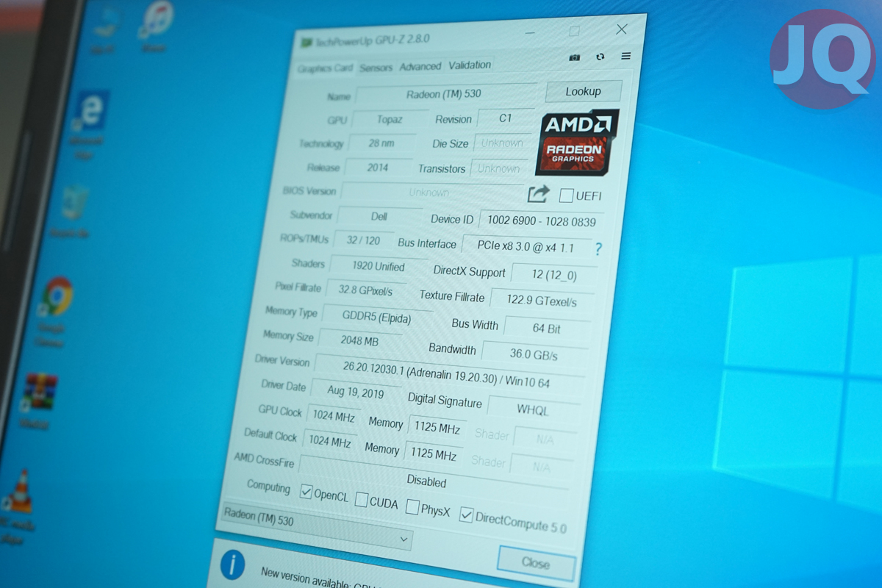Toggle the CUDA checkbox

361,500
